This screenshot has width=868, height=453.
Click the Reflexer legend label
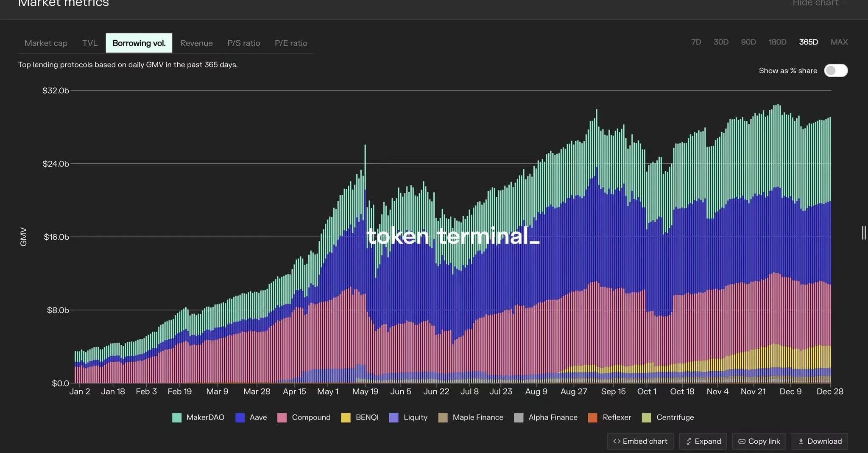click(617, 417)
